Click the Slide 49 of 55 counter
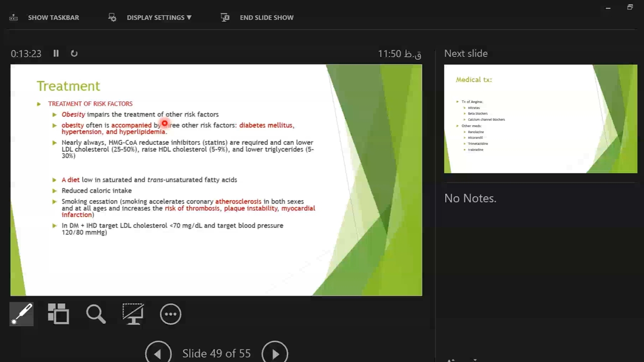 (216, 353)
